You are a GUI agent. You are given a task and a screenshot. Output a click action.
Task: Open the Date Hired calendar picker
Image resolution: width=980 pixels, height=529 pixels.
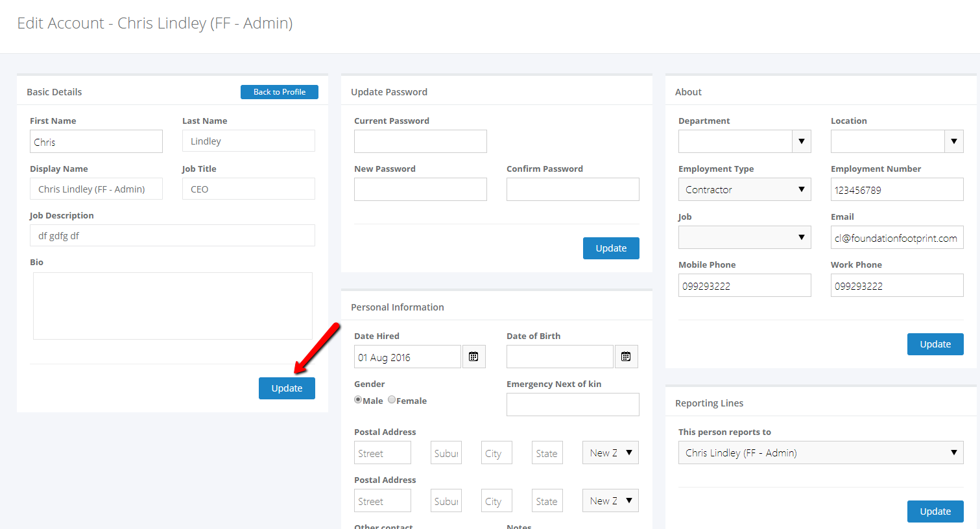473,357
